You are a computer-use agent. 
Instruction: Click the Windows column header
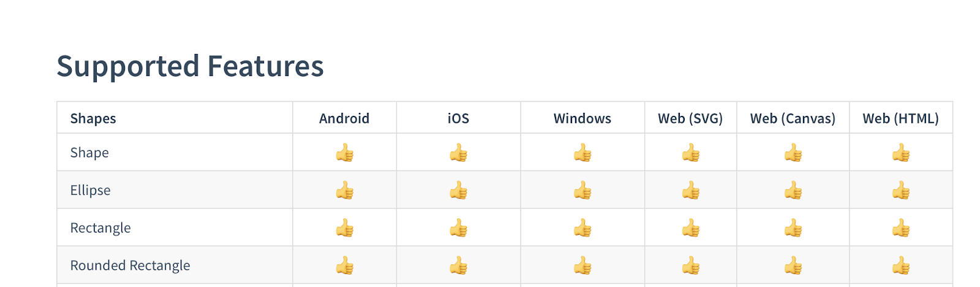(x=582, y=118)
